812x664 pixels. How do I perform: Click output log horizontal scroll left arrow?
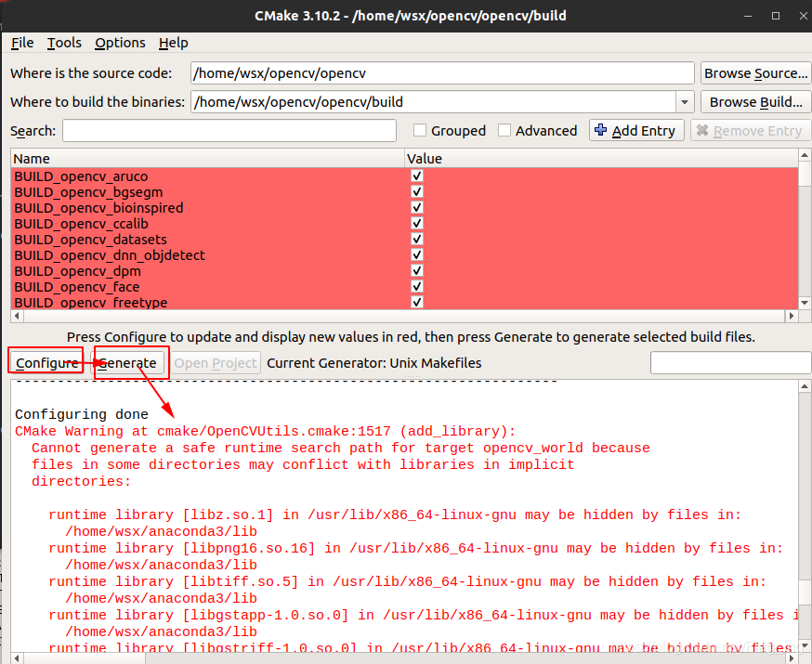click(17, 658)
